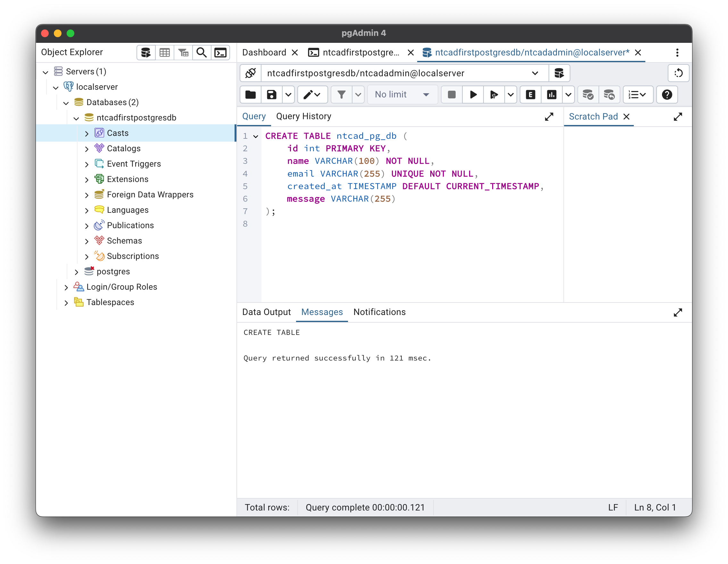Maximize the Scratch Pad panel

(678, 117)
